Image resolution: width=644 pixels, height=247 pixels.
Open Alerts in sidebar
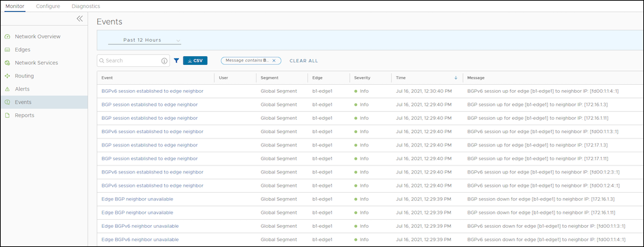22,89
